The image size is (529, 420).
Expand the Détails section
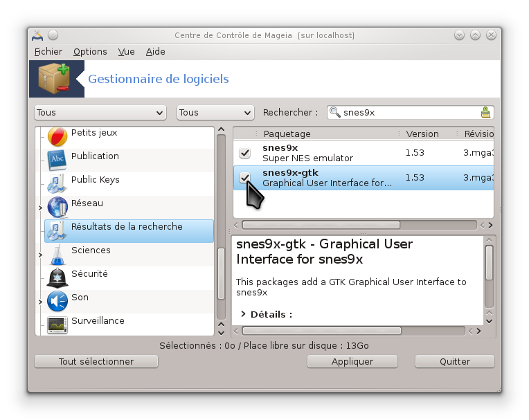pyautogui.click(x=243, y=314)
